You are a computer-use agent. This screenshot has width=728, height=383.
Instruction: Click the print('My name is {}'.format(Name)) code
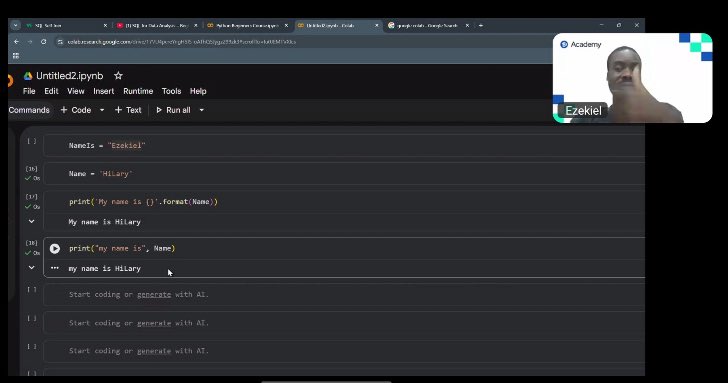143,201
